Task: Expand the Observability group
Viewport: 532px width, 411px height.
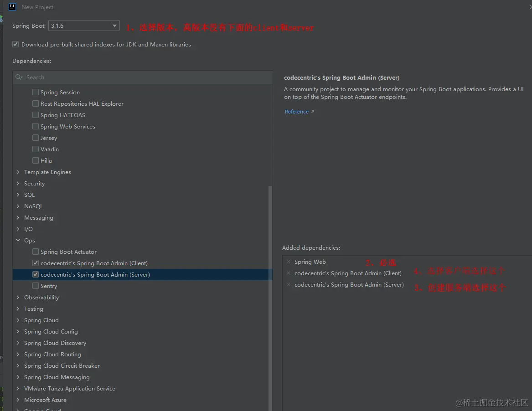Action: [18, 297]
